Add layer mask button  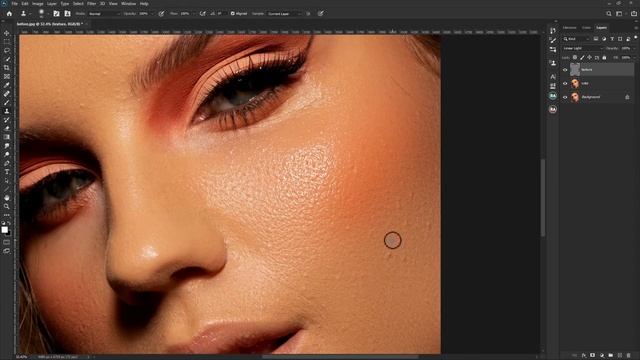(592, 356)
